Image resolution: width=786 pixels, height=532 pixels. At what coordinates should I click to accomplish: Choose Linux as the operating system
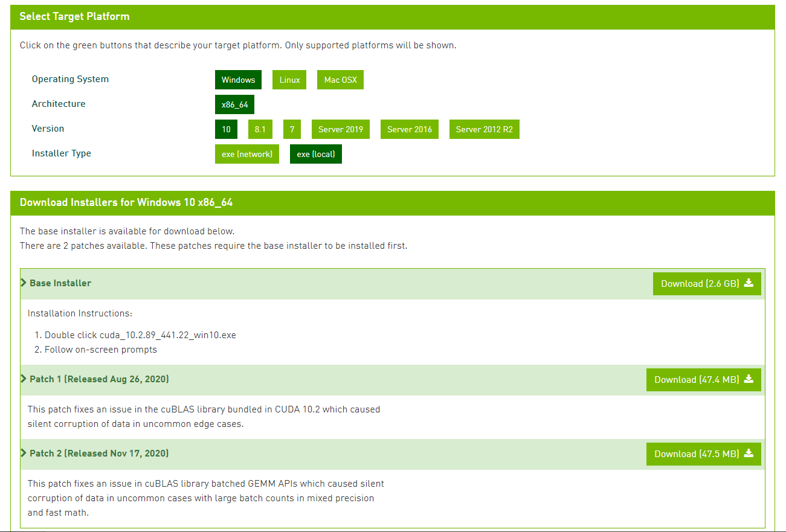289,80
